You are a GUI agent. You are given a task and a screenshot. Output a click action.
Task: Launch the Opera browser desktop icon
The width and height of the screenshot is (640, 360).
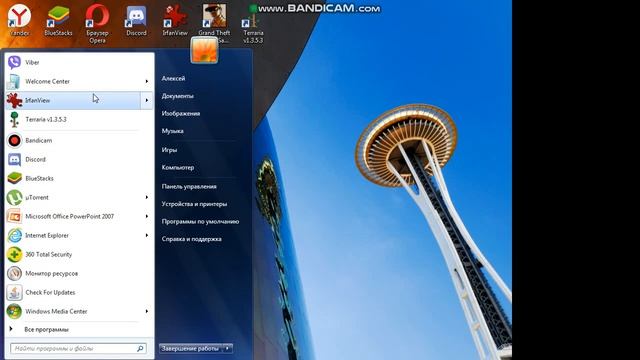coord(97,23)
